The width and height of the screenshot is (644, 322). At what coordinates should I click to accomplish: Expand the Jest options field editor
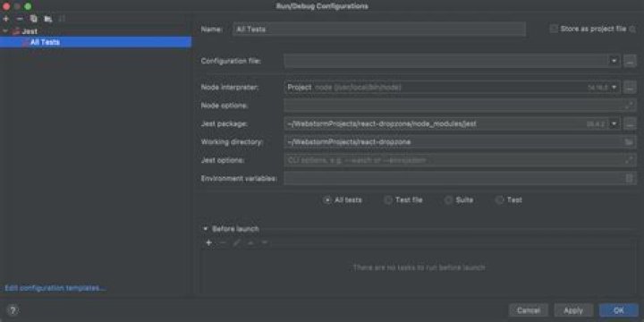[629, 160]
